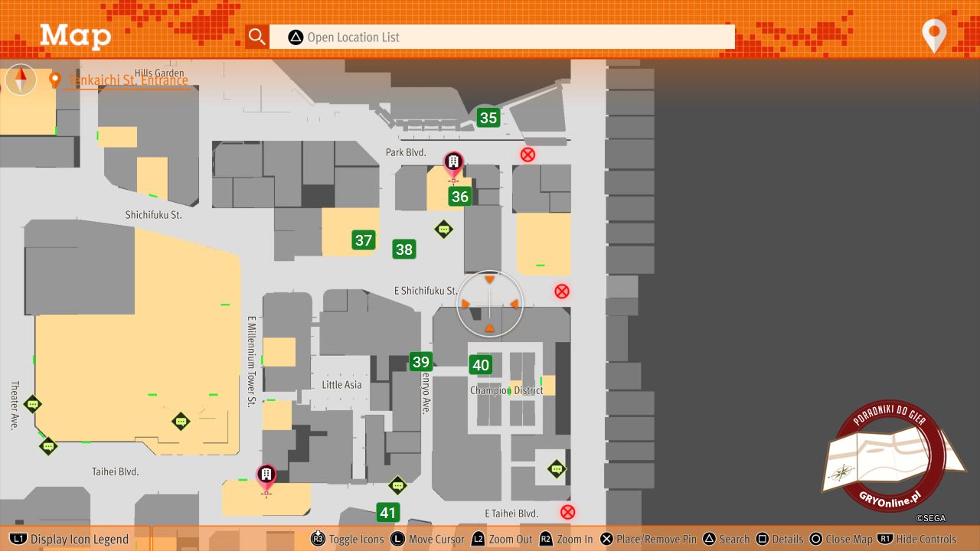
Task: Select the Tenkaichi St. Entrance label
Action: 128,80
